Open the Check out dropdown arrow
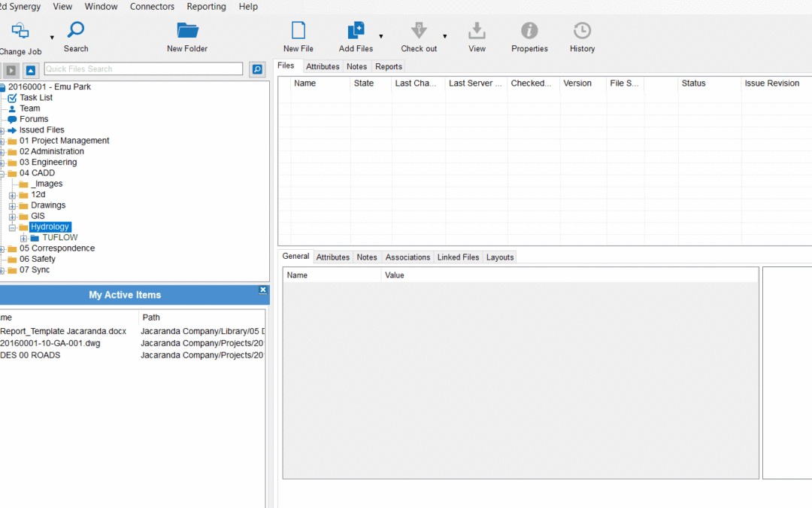Viewport: 812px width, 508px height. click(x=444, y=36)
